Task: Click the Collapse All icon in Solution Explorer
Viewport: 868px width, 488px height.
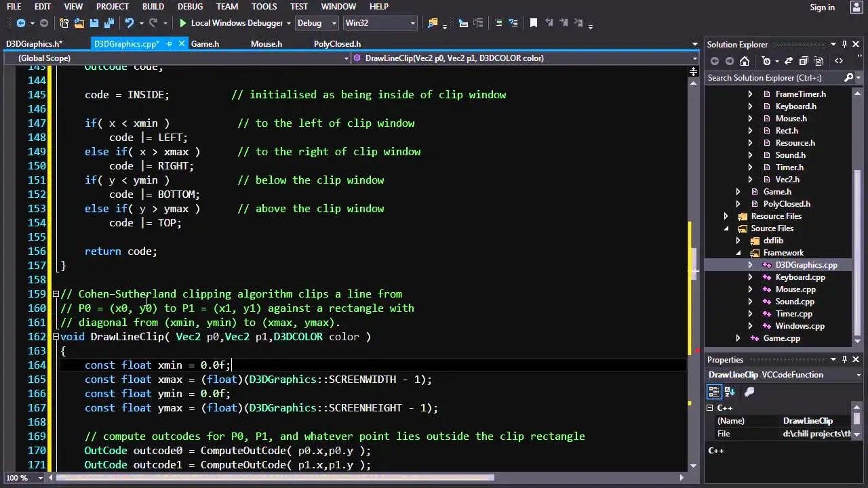Action: [x=804, y=61]
